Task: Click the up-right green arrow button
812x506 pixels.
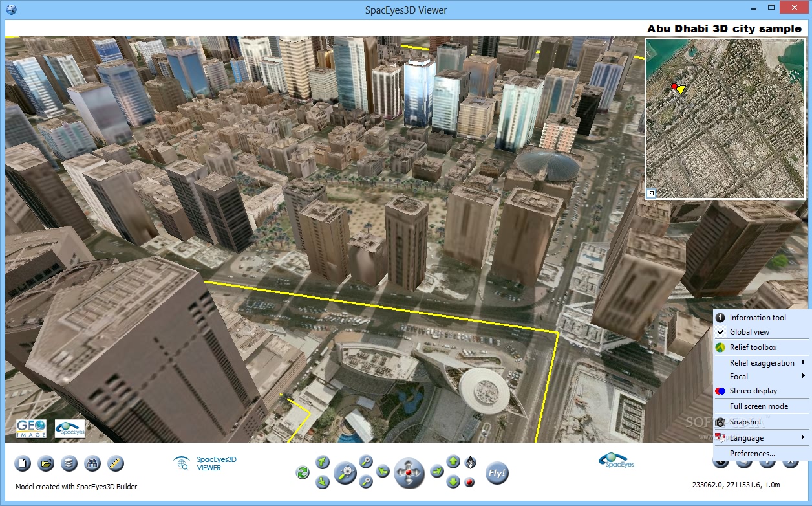Action: (x=323, y=462)
